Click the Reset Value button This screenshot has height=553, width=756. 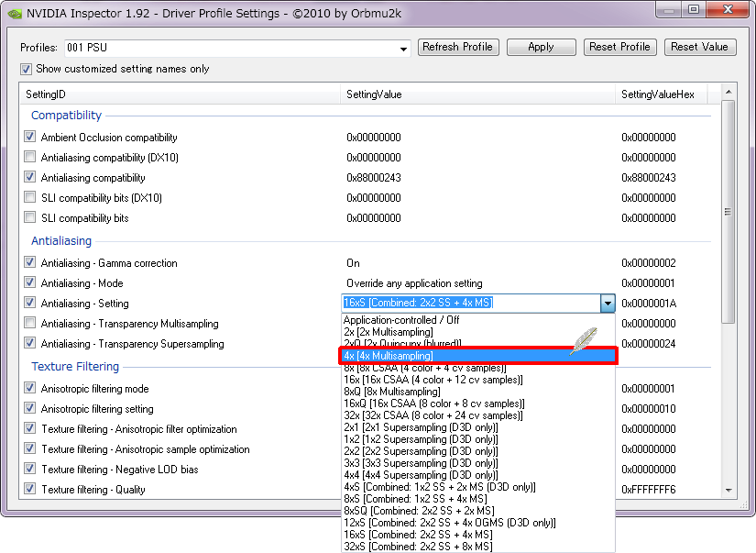[x=700, y=48]
